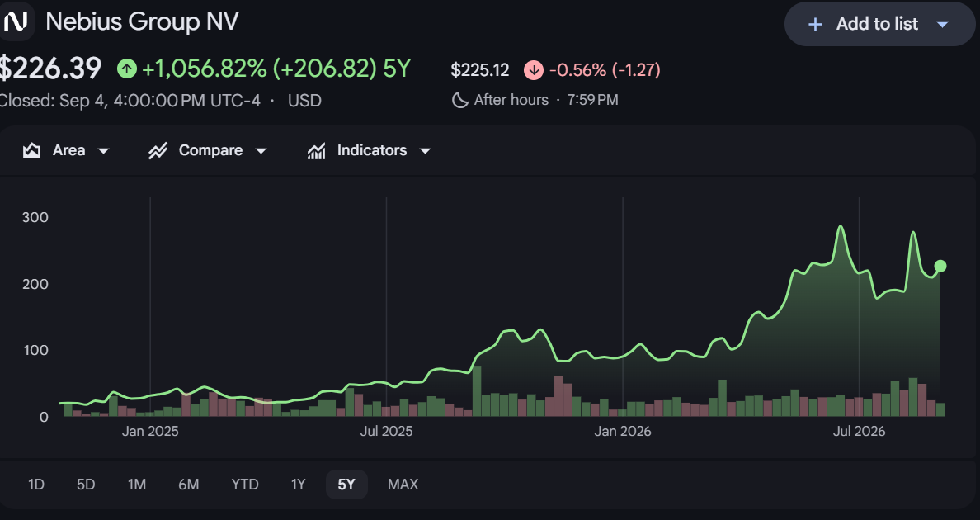Image resolution: width=980 pixels, height=520 pixels.
Task: Choose the 1Y range button
Action: pos(298,485)
